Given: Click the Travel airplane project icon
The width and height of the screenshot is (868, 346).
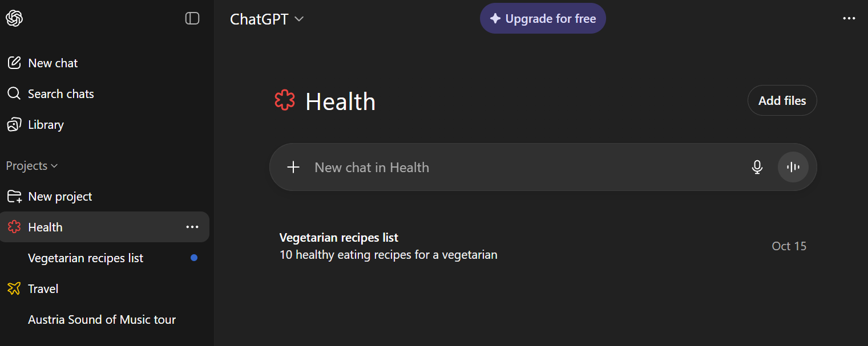Looking at the screenshot, I should 14,288.
